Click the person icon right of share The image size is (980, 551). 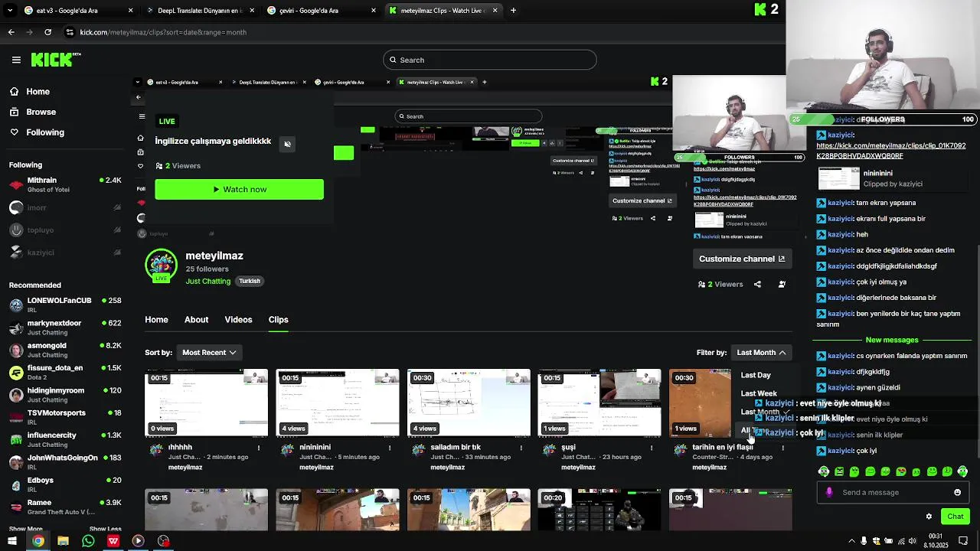[782, 284]
